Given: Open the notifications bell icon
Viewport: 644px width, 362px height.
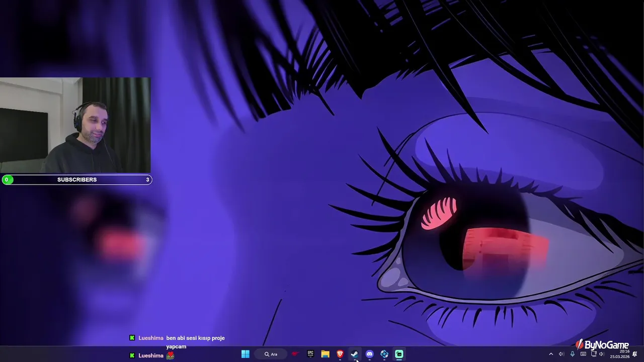Looking at the screenshot, I should click(x=635, y=354).
